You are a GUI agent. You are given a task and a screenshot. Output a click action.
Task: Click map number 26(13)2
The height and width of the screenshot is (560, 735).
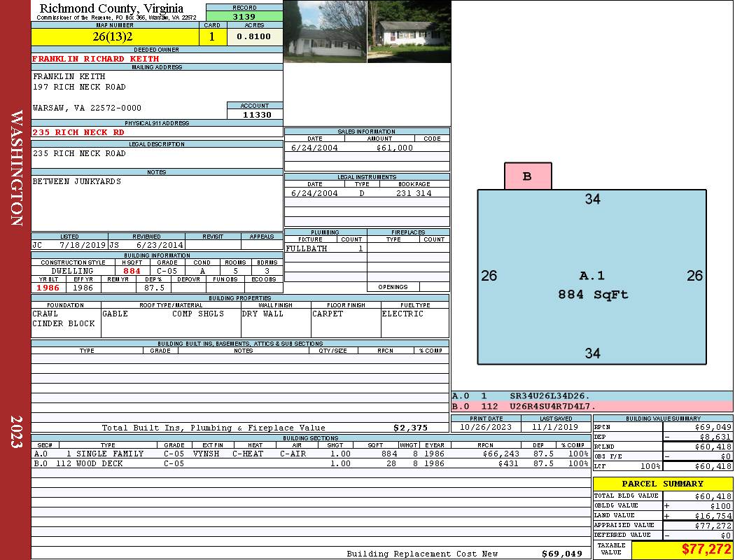113,36
